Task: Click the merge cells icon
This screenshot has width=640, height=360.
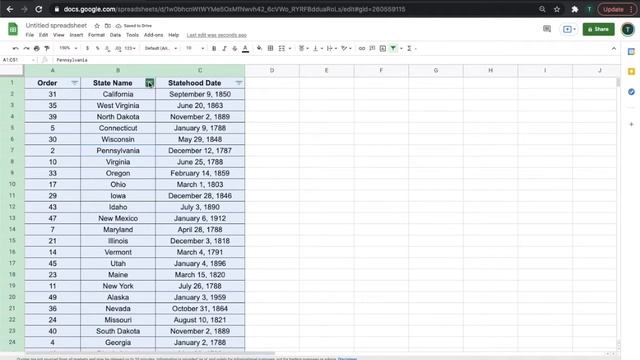Action: click(282, 48)
